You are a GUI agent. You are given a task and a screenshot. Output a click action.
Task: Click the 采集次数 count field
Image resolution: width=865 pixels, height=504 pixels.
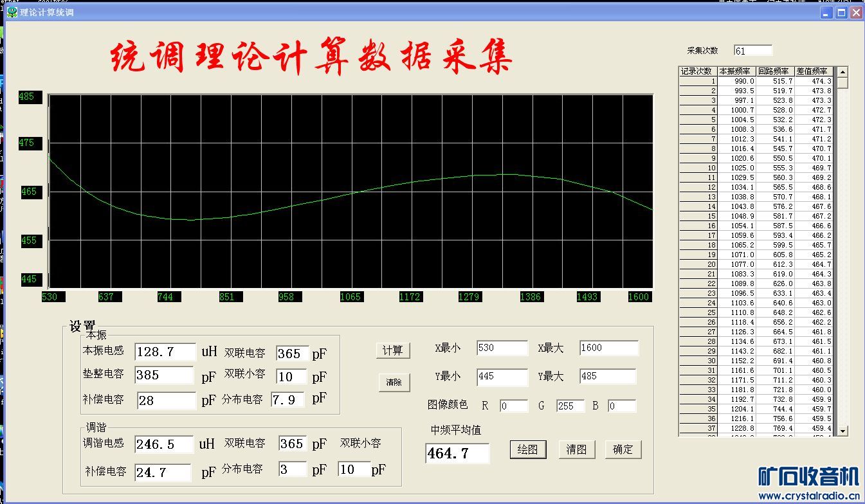(x=752, y=51)
